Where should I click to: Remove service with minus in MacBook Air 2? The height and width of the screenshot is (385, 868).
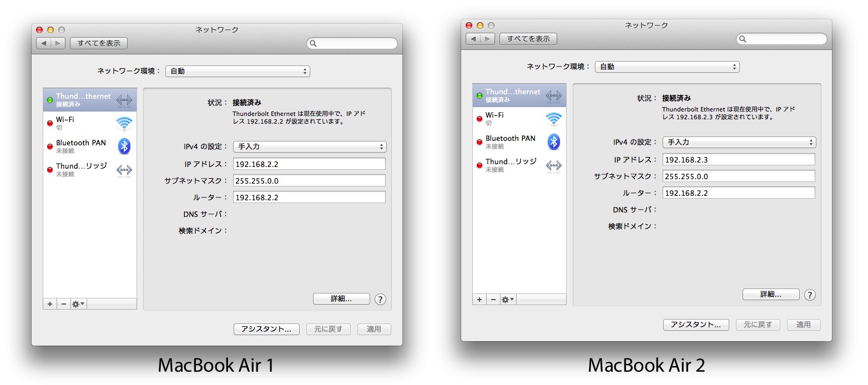coord(493,300)
